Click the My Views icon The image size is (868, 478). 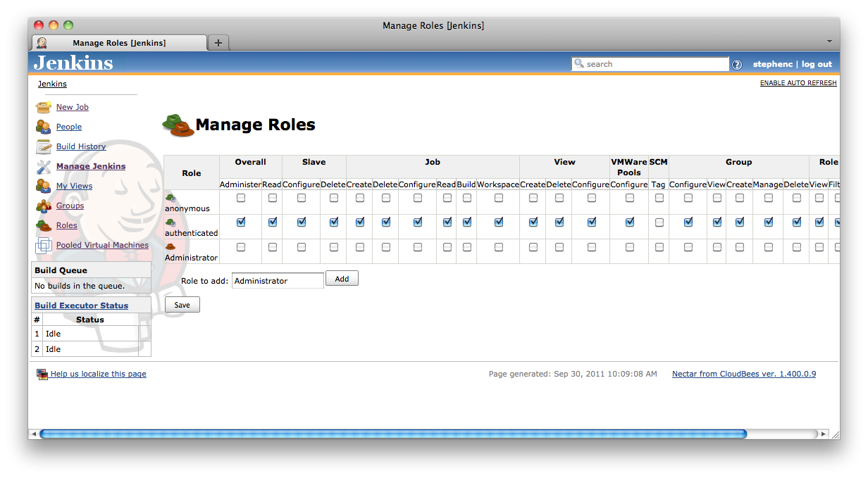(x=44, y=186)
